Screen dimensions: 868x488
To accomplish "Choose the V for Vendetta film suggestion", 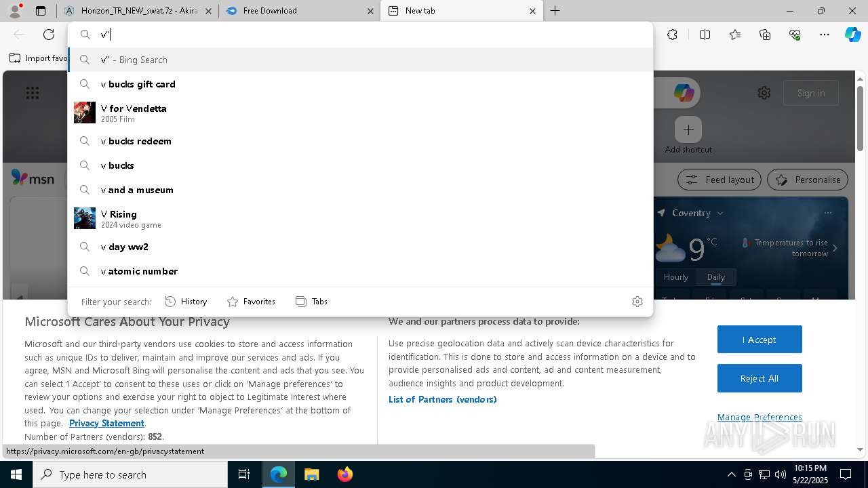I will [360, 113].
